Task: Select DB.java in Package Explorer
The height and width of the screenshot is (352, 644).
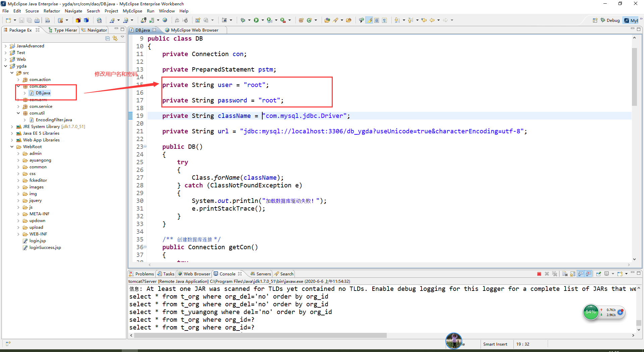Action: tap(43, 93)
